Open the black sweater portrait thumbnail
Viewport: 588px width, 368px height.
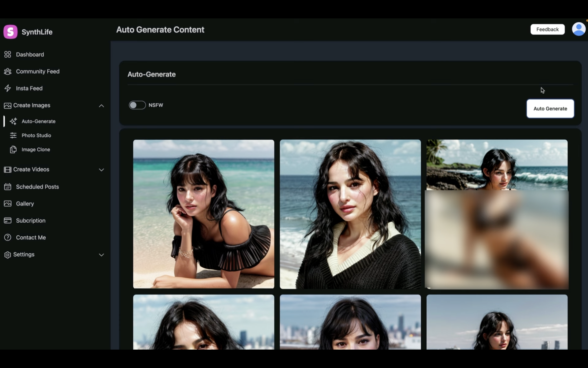pos(350,214)
